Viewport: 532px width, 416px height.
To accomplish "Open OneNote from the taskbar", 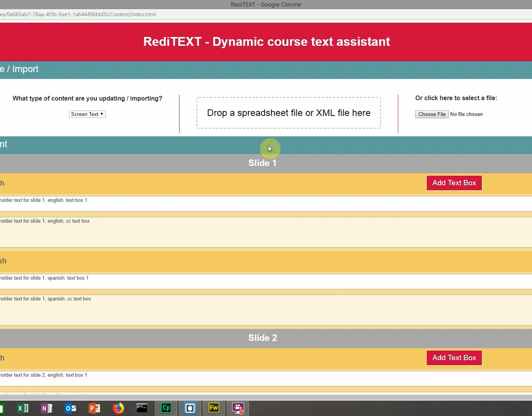I will [x=47, y=408].
